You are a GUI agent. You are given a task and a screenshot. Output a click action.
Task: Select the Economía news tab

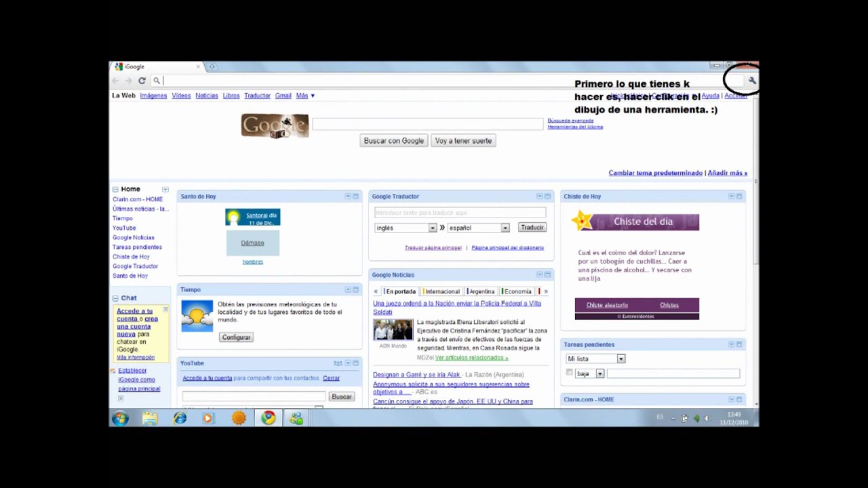click(x=517, y=291)
